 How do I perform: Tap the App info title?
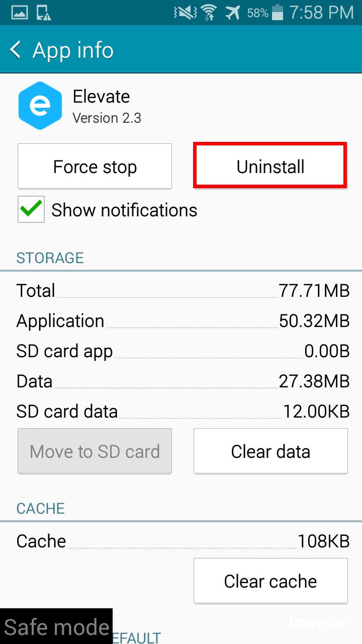[73, 50]
